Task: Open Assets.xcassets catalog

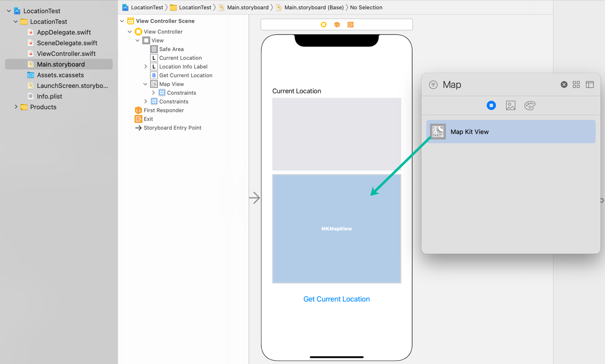Action: [60, 75]
